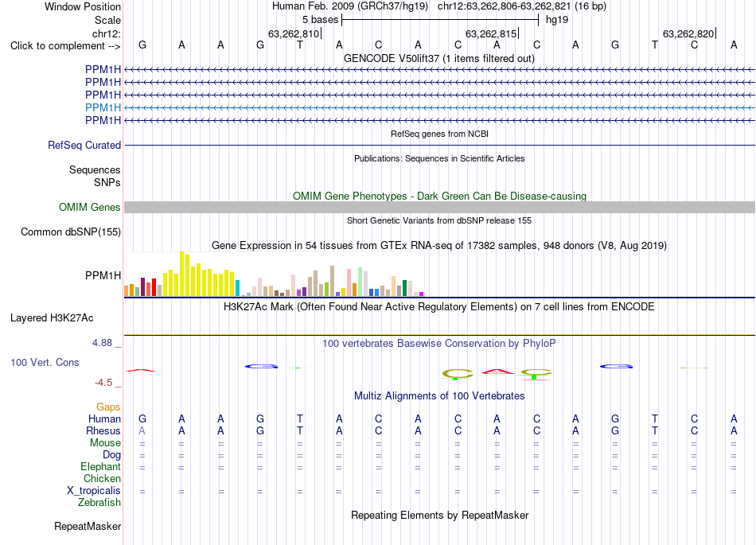Image resolution: width=756 pixels, height=545 pixels.
Task: Click the Scale label in ruler
Action: pyautogui.click(x=107, y=20)
